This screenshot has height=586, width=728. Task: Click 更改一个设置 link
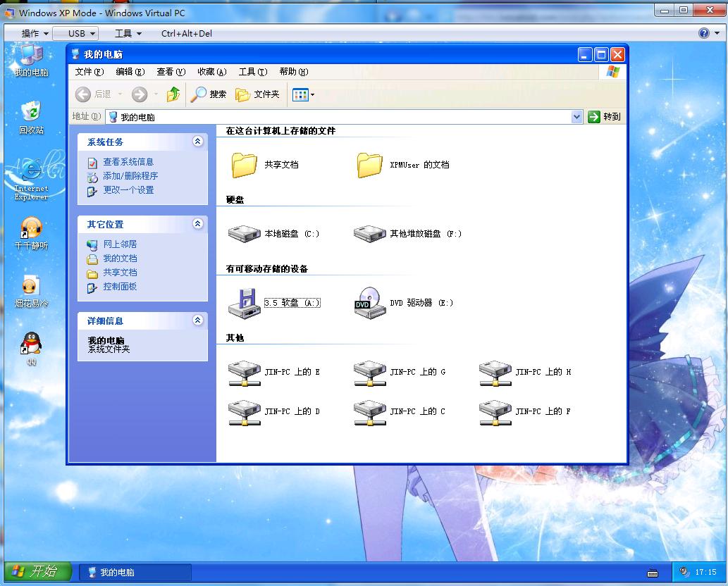(x=128, y=189)
